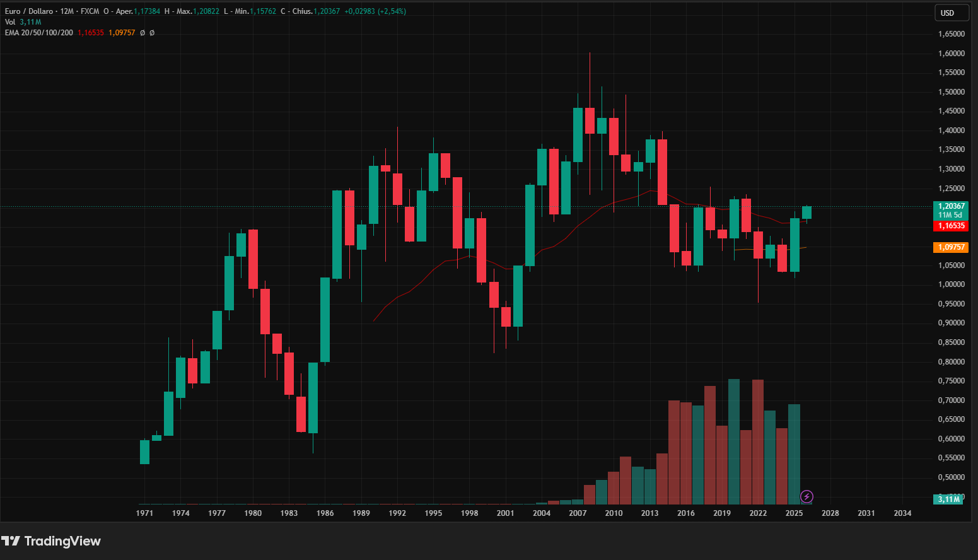This screenshot has height=560, width=978.
Task: Click the 0,95000 price axis label
Action: [x=952, y=304]
